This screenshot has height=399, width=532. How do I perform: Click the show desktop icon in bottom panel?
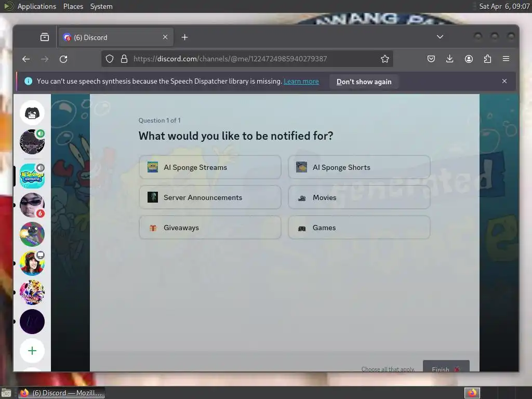(x=6, y=393)
